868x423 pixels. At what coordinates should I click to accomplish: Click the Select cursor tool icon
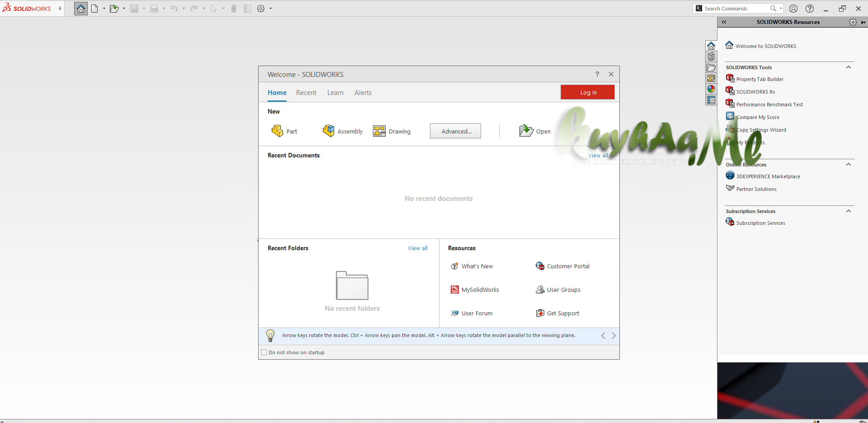(214, 9)
